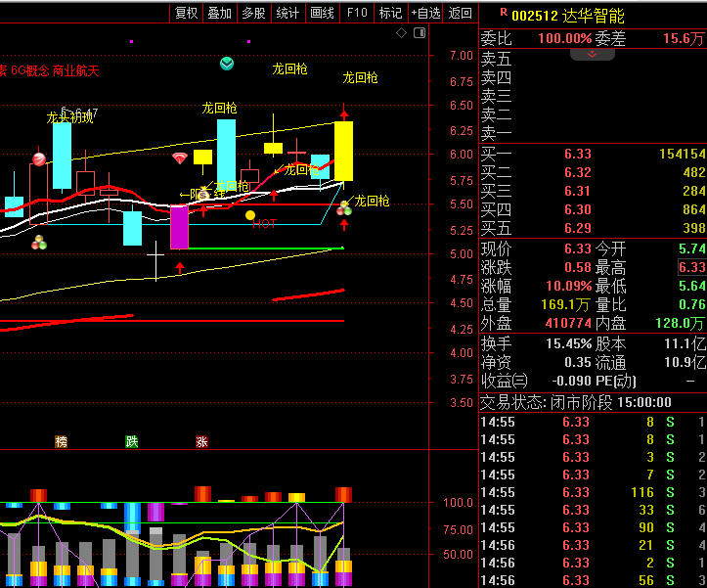Click the 买一 bid price 6.33

577,154
